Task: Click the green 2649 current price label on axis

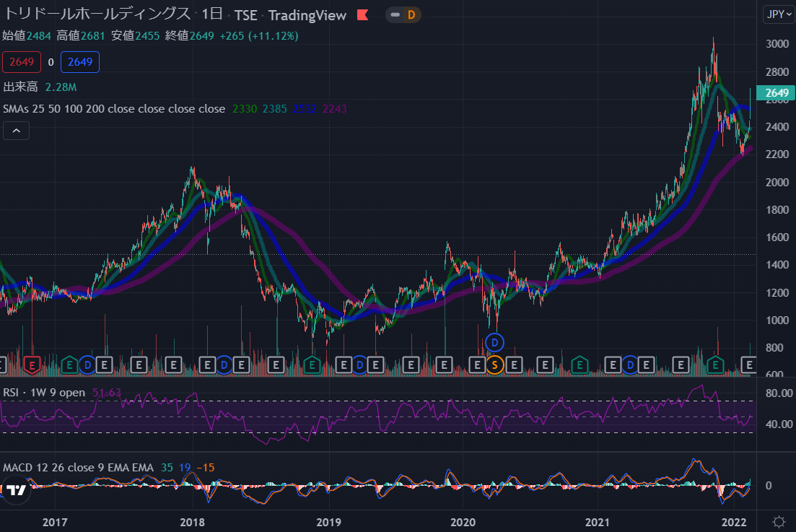Action: [777, 93]
